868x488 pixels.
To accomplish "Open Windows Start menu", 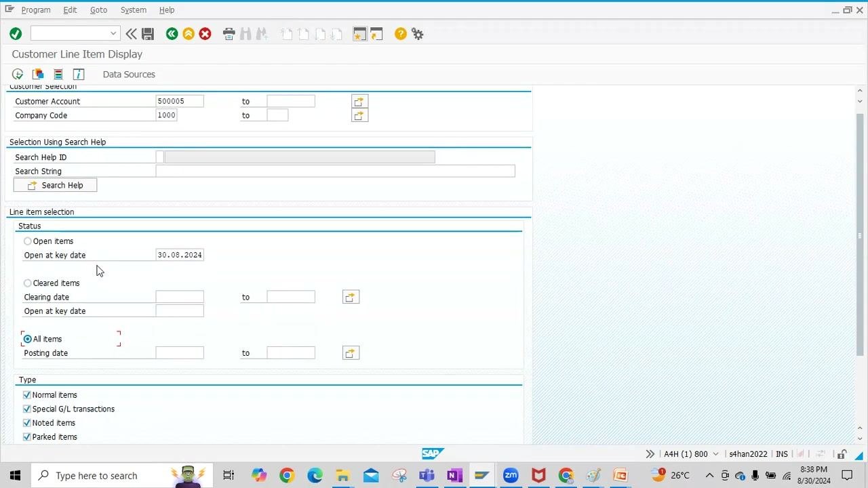I will pos(16,476).
